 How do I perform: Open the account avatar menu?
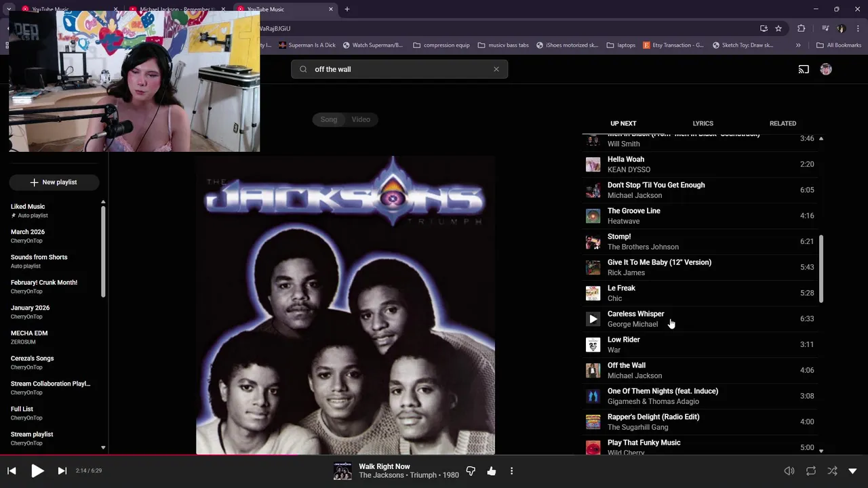(x=826, y=69)
